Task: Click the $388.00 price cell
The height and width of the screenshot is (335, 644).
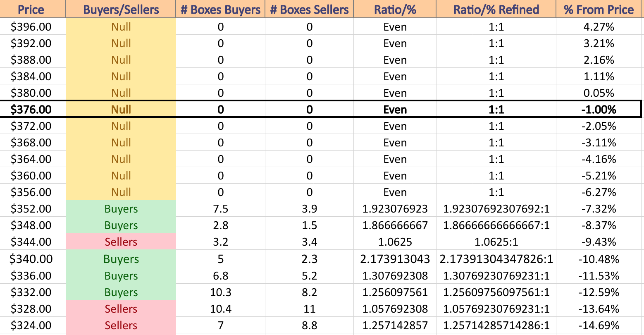Action: pos(33,60)
